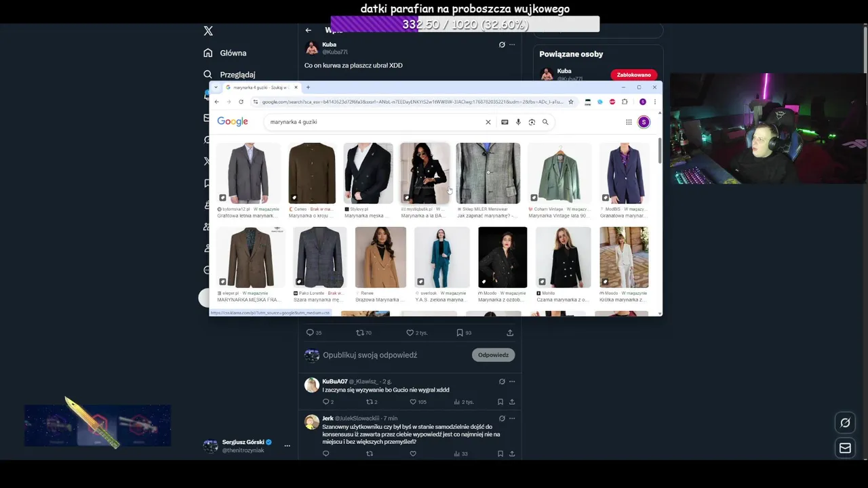Like Jerk's reply
The width and height of the screenshot is (868, 488).
413,453
